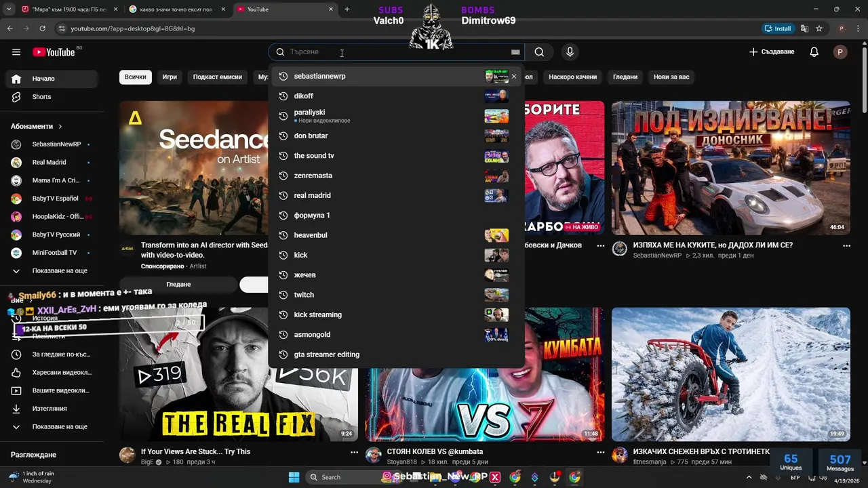
Task: Open the YouTube hamburger guide menu
Action: [x=16, y=52]
